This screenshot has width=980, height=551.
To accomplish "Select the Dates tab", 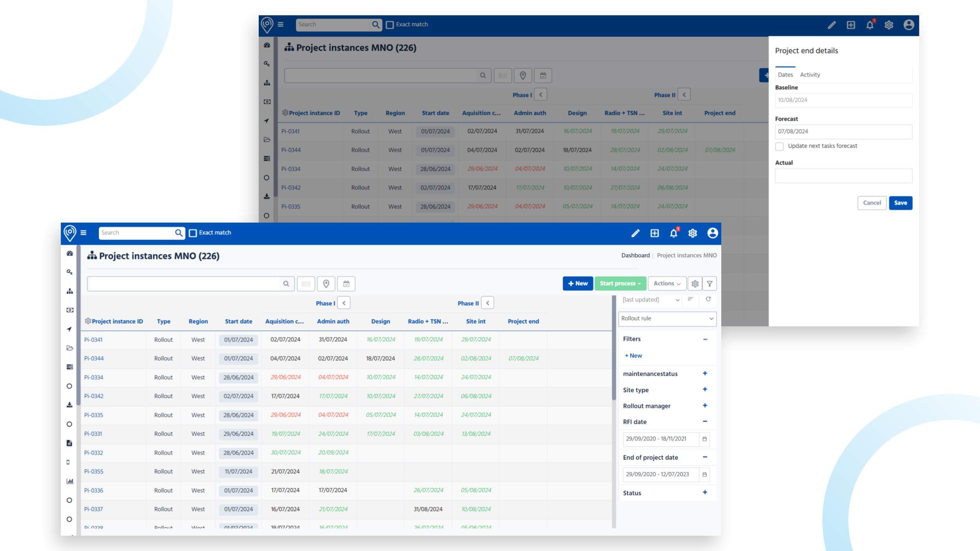I will (x=785, y=75).
